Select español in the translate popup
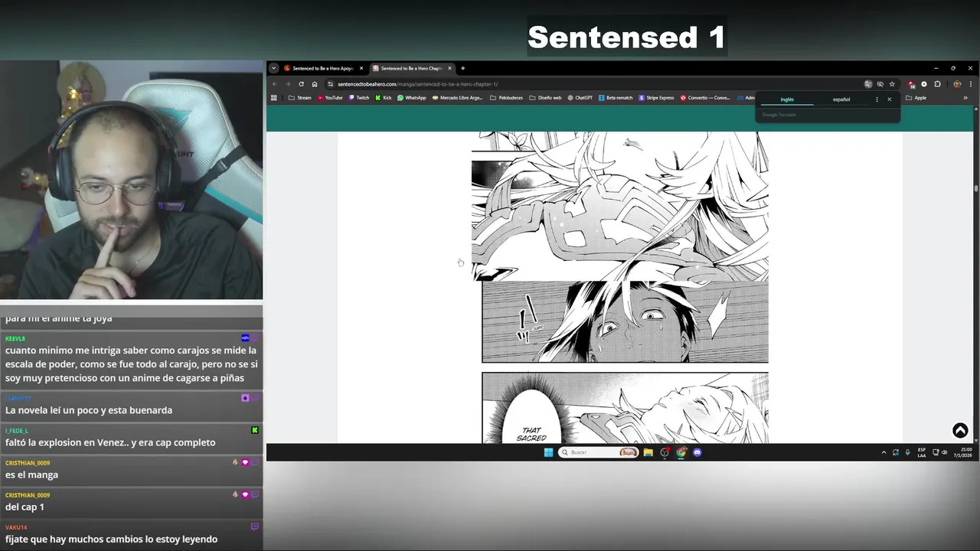This screenshot has height=551, width=980. tap(841, 99)
